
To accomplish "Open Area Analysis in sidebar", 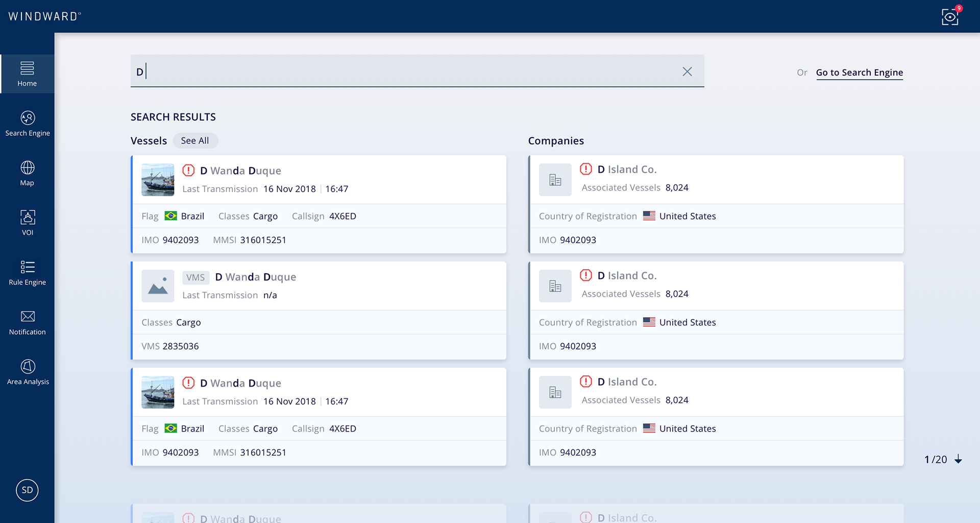I will point(28,372).
